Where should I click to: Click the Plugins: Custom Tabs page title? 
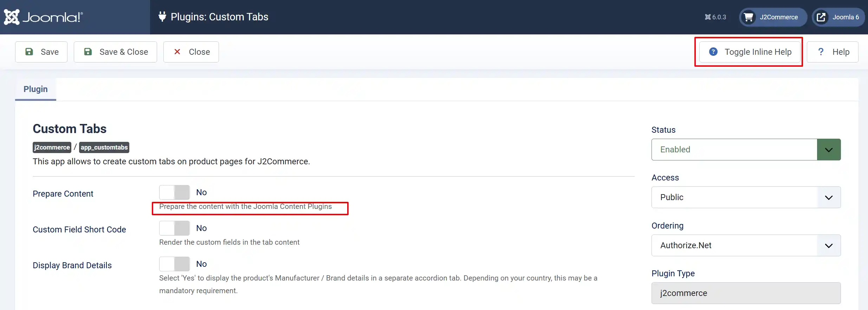pos(220,17)
